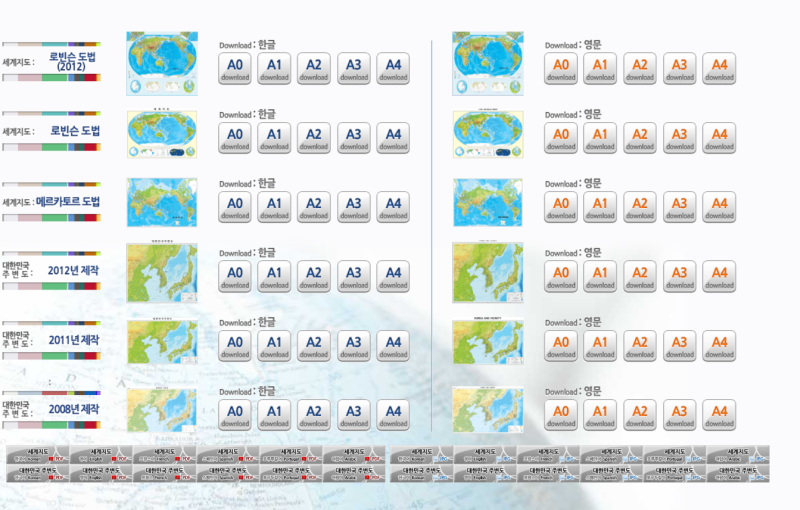Image resolution: width=800 pixels, height=510 pixels.
Task: Download English A2 2012년 제작 Korea vicinity map
Action: [x=640, y=276]
